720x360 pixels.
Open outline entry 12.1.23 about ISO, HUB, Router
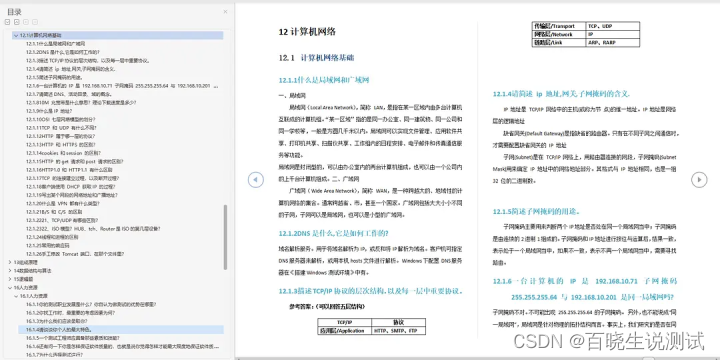(93, 228)
